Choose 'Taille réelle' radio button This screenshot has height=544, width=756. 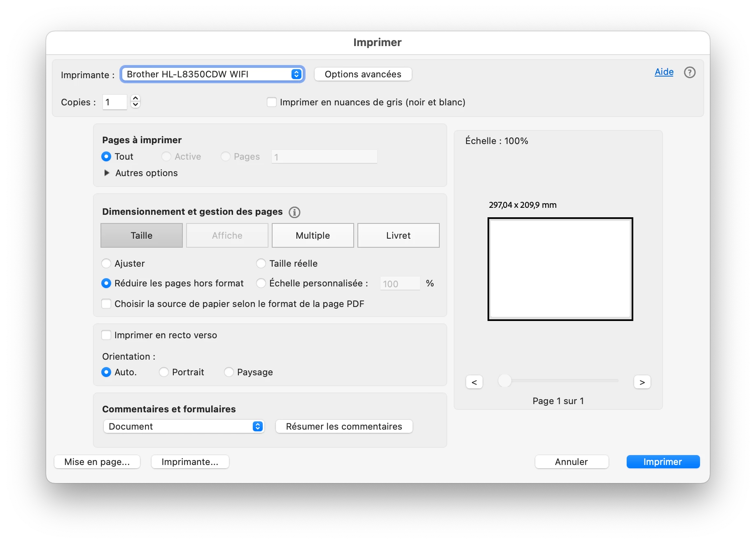[x=261, y=263]
